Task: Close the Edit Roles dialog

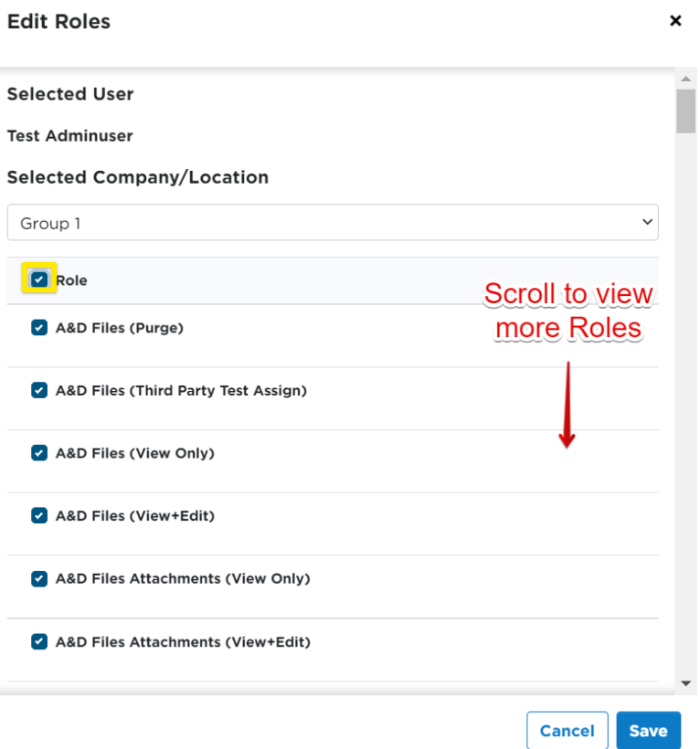Action: tap(675, 20)
